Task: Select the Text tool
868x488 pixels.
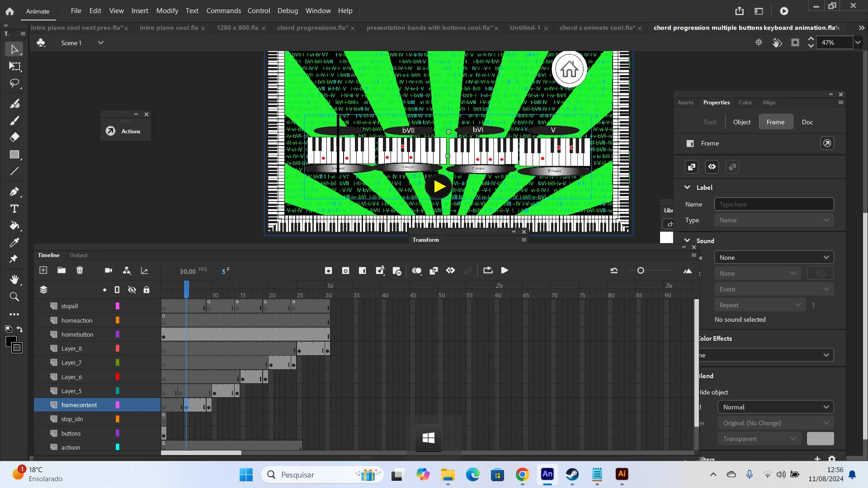Action: (14, 209)
